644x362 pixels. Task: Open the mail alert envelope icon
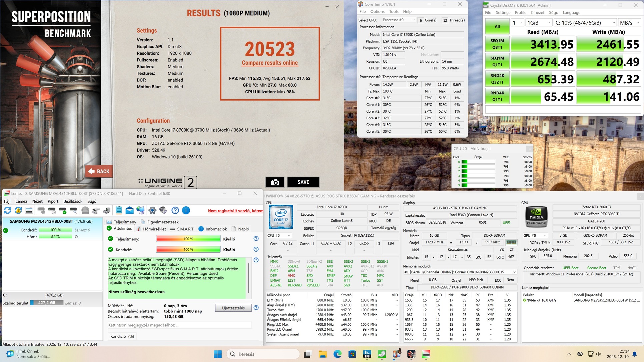pos(129,210)
